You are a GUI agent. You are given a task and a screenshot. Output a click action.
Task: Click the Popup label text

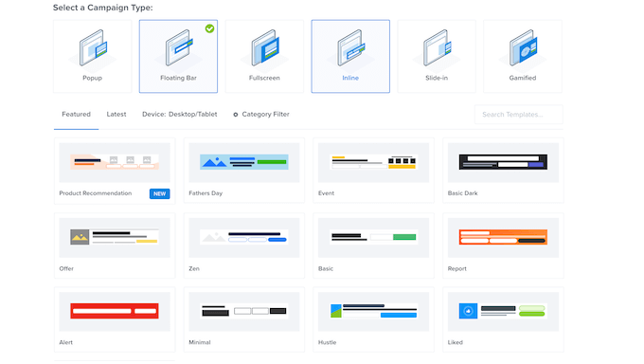click(x=93, y=78)
